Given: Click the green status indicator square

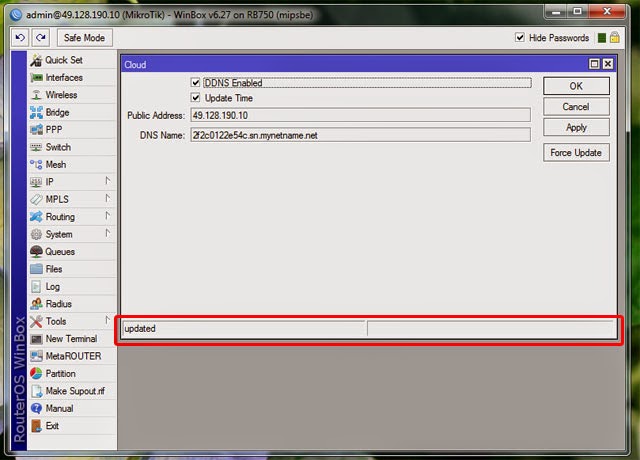Looking at the screenshot, I should tap(602, 38).
